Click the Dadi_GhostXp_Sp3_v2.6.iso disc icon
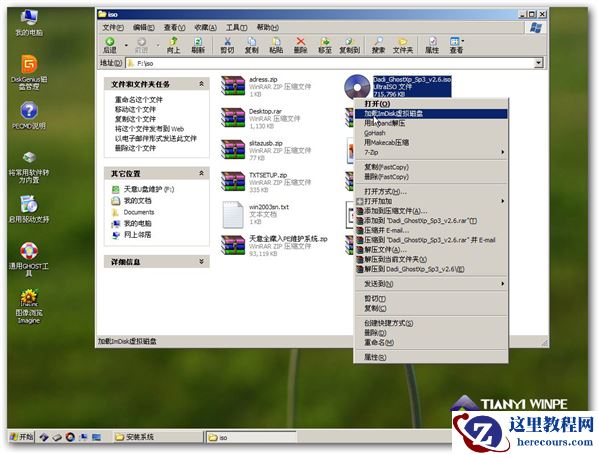 click(357, 87)
